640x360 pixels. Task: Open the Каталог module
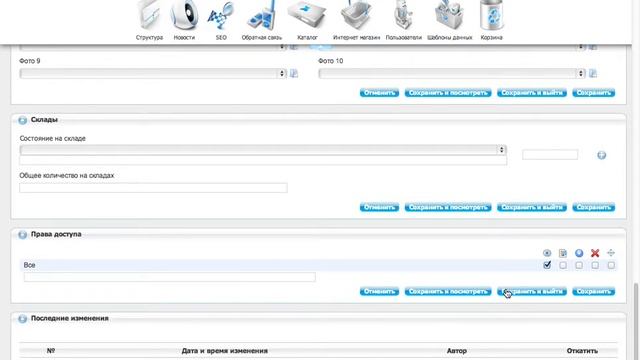(x=307, y=20)
